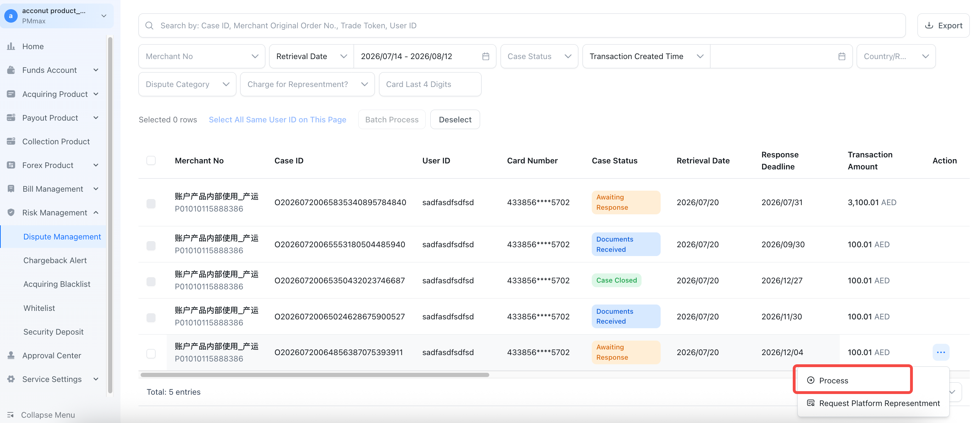
Task: Click the Payout Product icon
Action: coord(11,118)
